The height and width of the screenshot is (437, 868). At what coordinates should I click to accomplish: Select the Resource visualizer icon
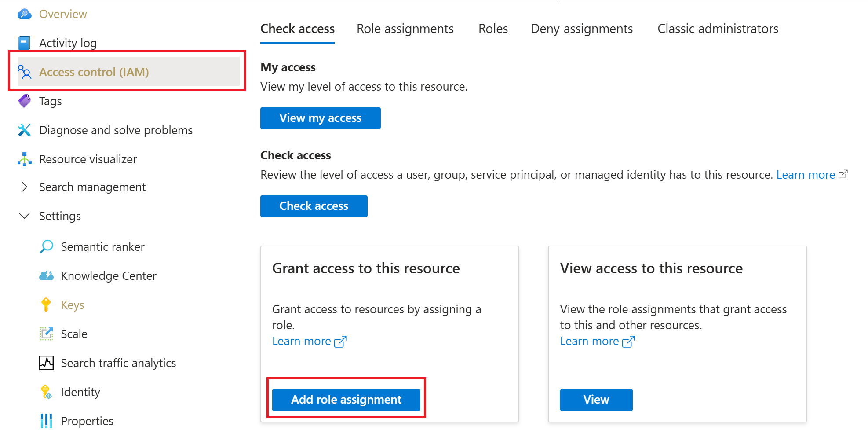24,159
